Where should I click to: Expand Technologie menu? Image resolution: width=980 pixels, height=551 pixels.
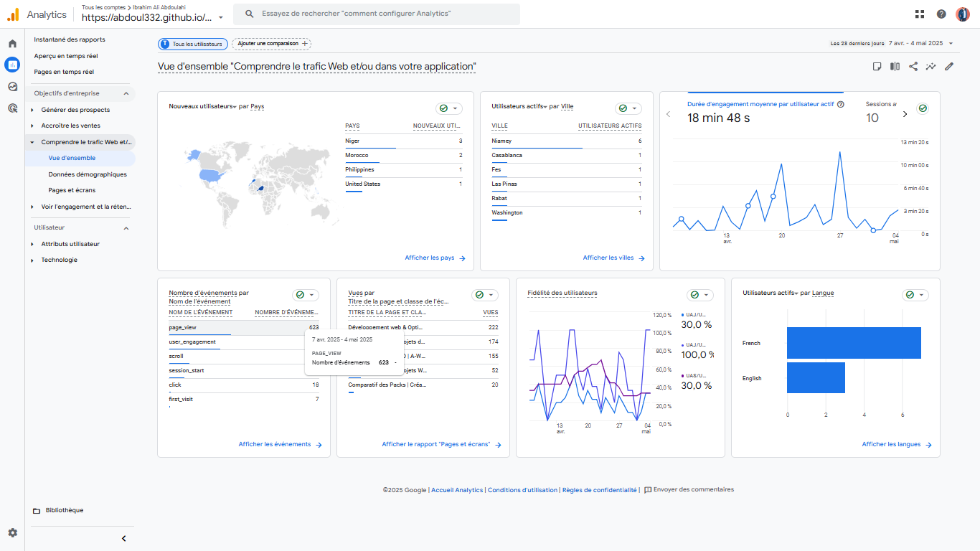point(32,260)
